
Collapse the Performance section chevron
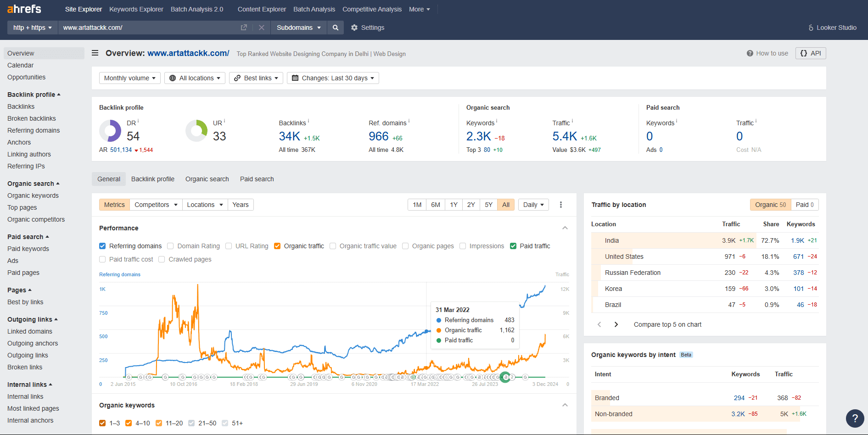pyautogui.click(x=565, y=228)
